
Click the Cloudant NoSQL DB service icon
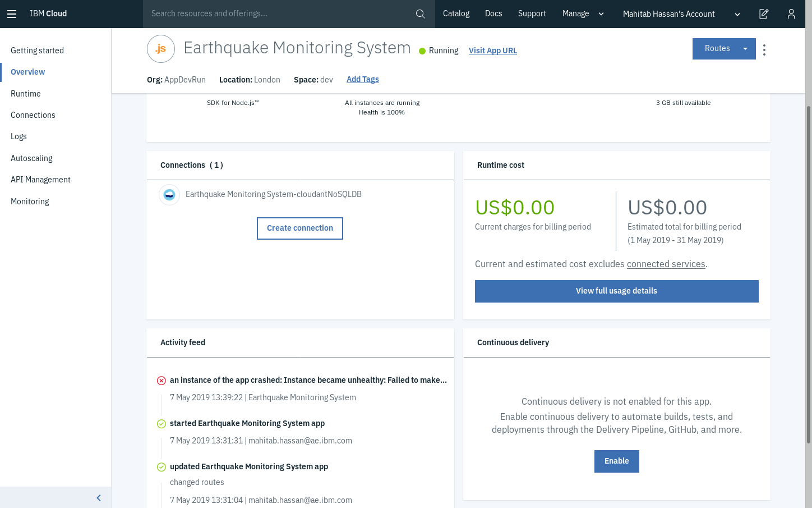click(169, 195)
